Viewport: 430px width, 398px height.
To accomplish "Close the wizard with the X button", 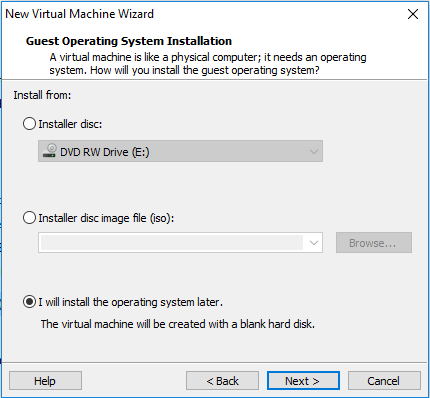I will pyautogui.click(x=413, y=14).
